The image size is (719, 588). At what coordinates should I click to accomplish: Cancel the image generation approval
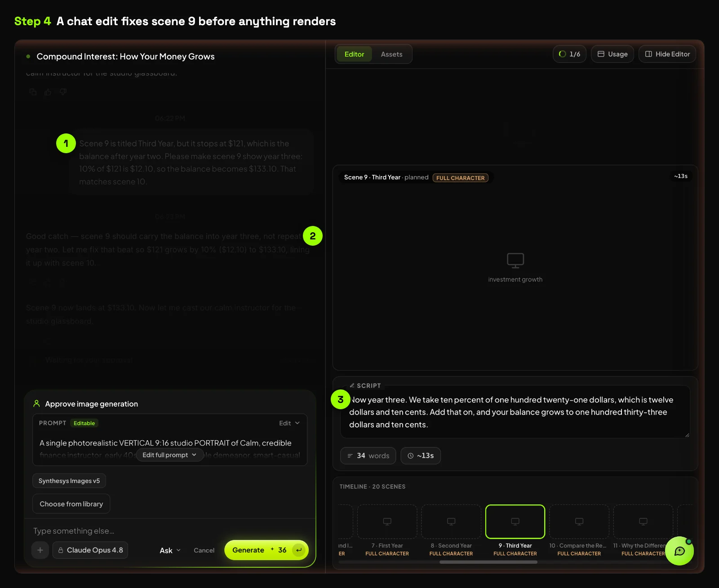point(204,550)
